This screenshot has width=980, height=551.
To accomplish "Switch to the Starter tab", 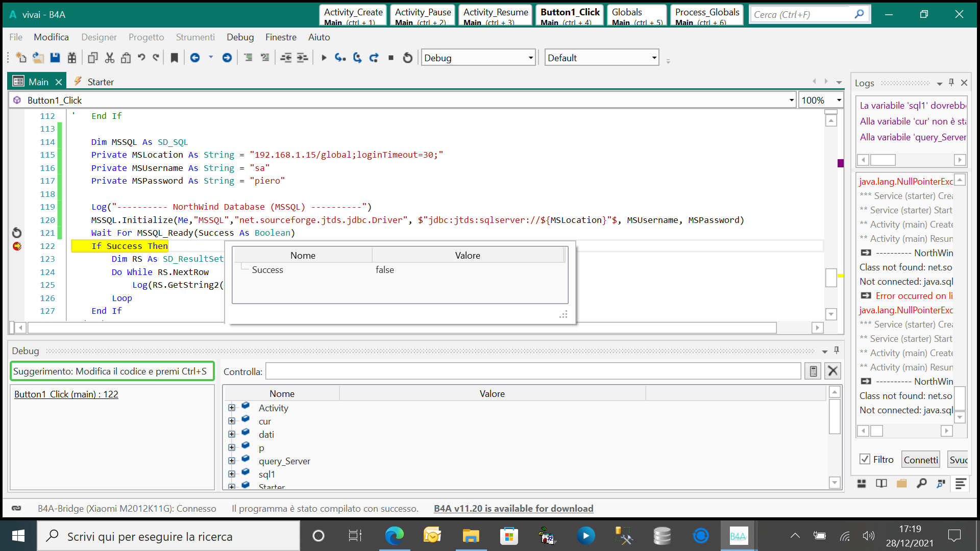I will coord(100,82).
